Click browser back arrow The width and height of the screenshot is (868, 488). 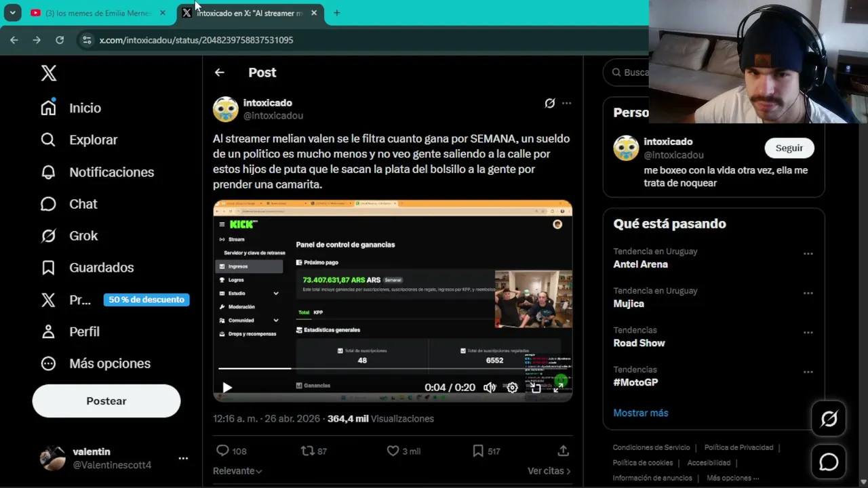pyautogui.click(x=14, y=40)
